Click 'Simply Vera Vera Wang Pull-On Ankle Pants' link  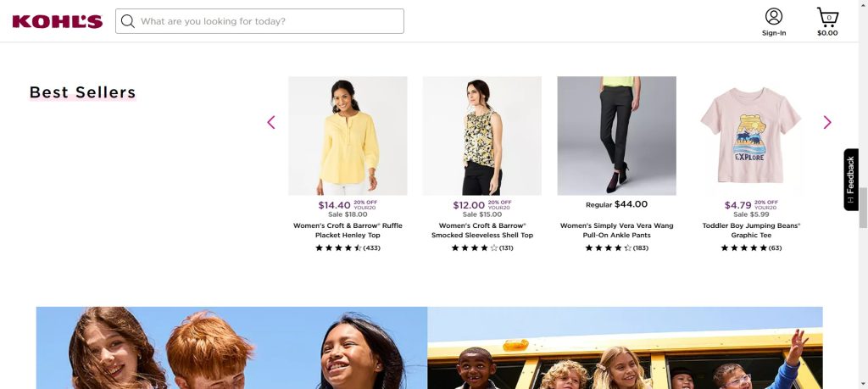click(616, 231)
